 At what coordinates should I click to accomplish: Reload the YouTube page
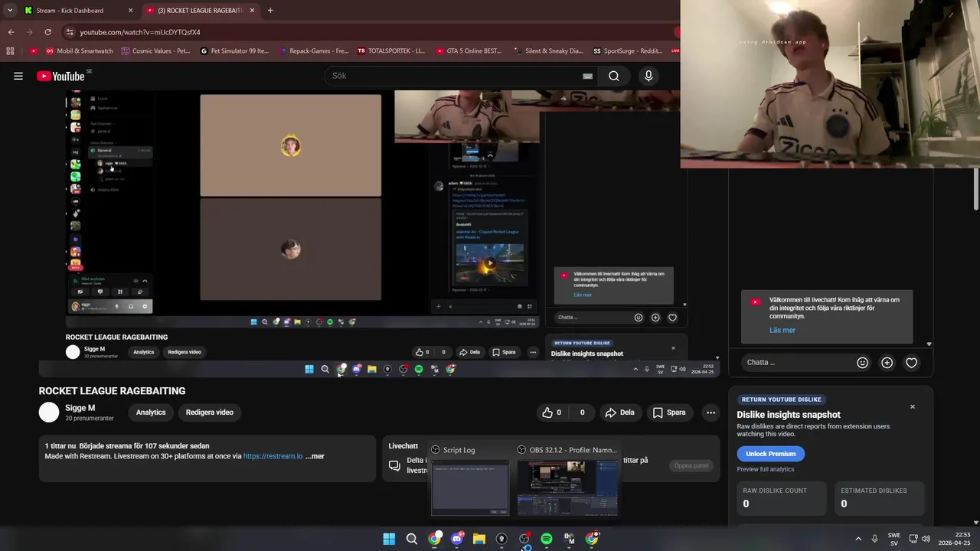(x=47, y=32)
